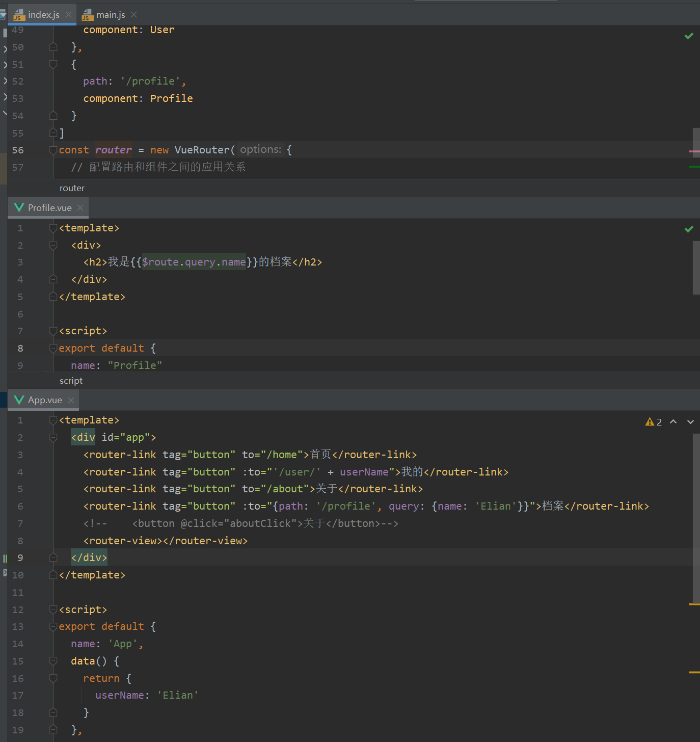Click the Profile.vue editor vertical scrollbar
Screen dimensions: 700x742
696,268
